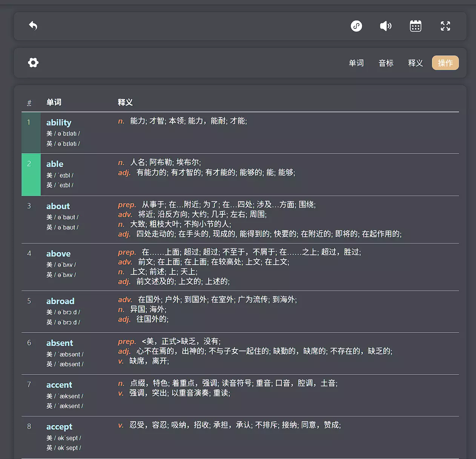Click the music note link icon
This screenshot has width=476, height=459.
coord(356,26)
